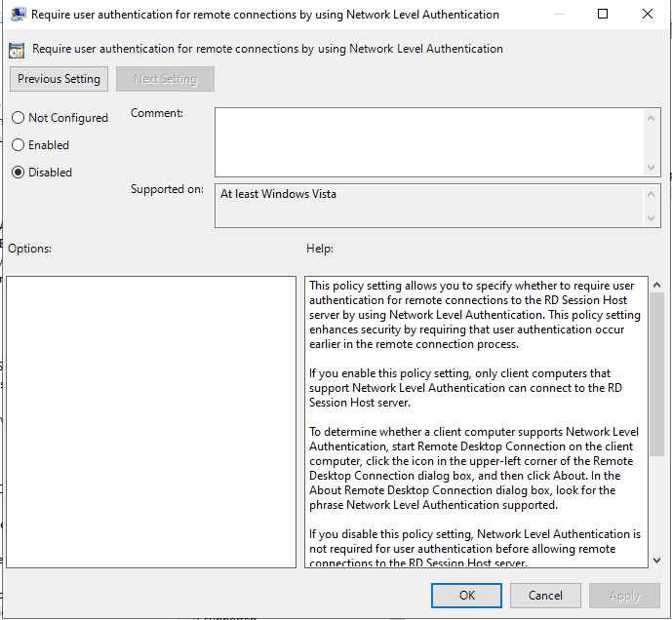Click the Next Setting button

point(165,79)
